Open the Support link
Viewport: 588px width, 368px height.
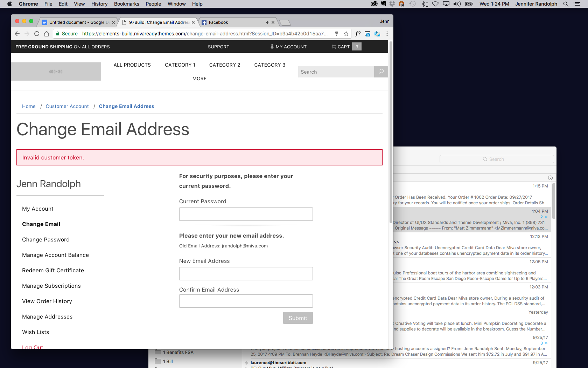(x=218, y=47)
